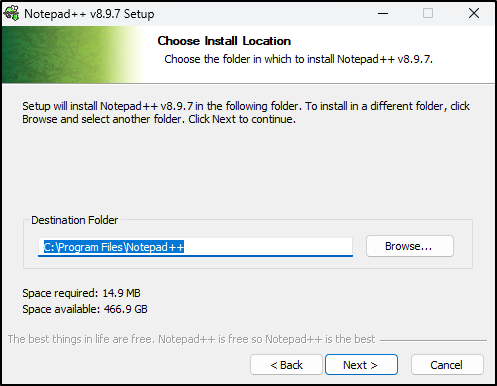Viewport: 497px width, 386px height.
Task: Click the Notepad++ v8.9.7 Setup title text
Action: (x=89, y=14)
